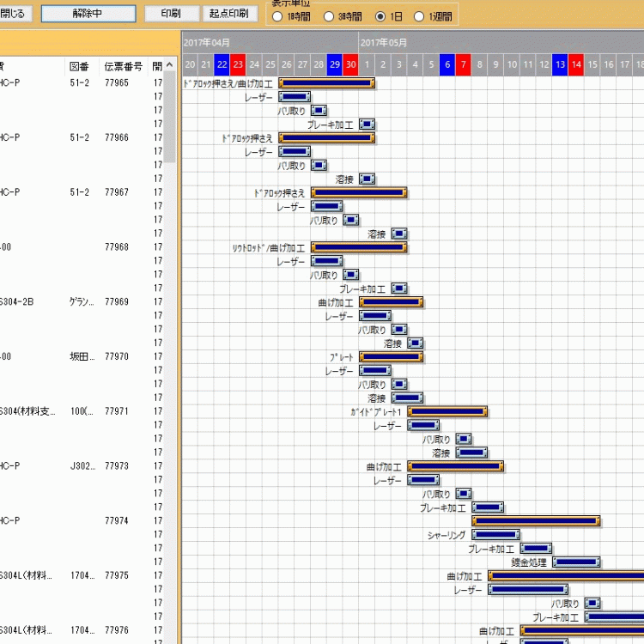Select the red May 7 date cell
Screen dimensions: 644x644
pyautogui.click(x=464, y=64)
